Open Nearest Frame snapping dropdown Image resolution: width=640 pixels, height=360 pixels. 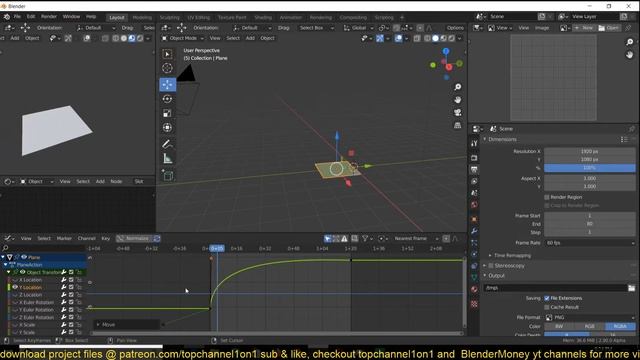tap(416, 238)
